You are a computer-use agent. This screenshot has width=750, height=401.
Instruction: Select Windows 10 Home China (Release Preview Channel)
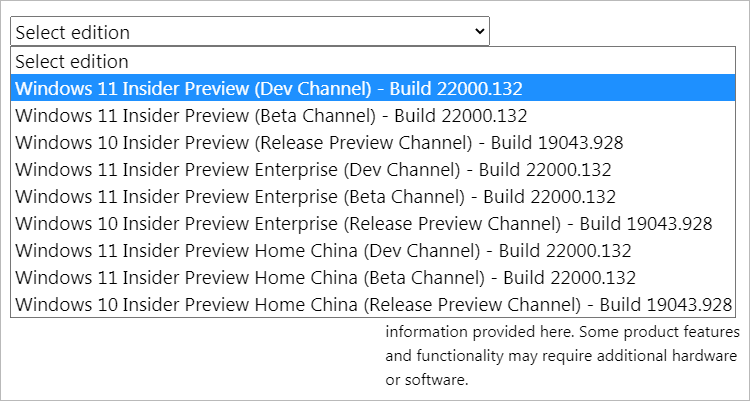click(373, 304)
